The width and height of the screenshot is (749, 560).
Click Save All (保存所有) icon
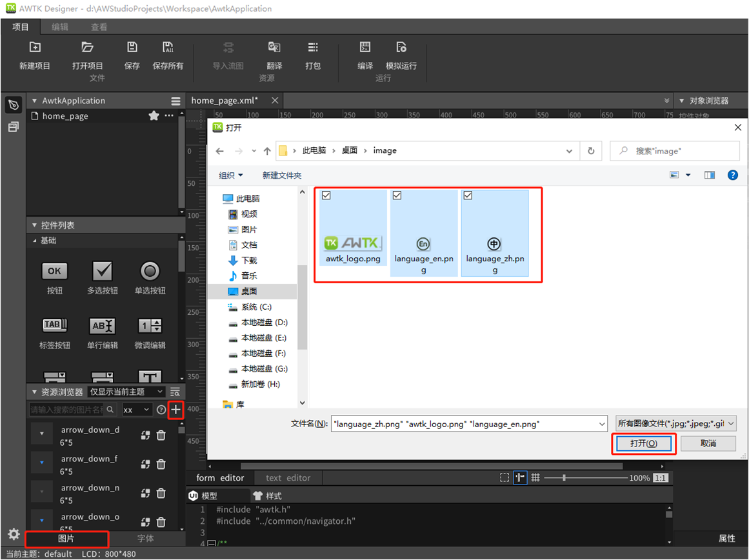[x=168, y=47]
